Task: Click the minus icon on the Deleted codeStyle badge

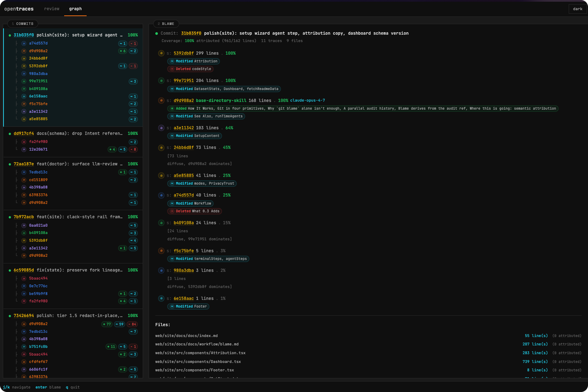Action: pyautogui.click(x=171, y=69)
